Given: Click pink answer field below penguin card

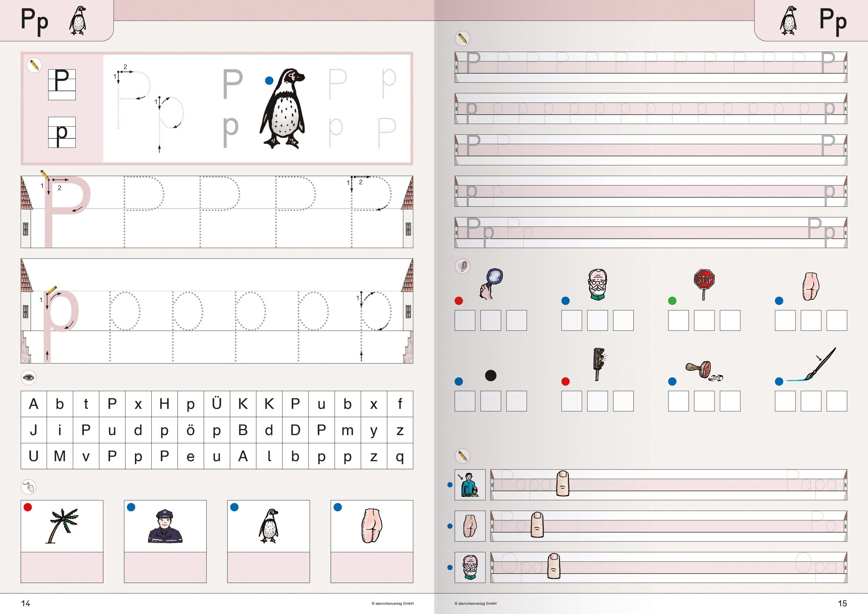Looking at the screenshot, I should coord(268,567).
